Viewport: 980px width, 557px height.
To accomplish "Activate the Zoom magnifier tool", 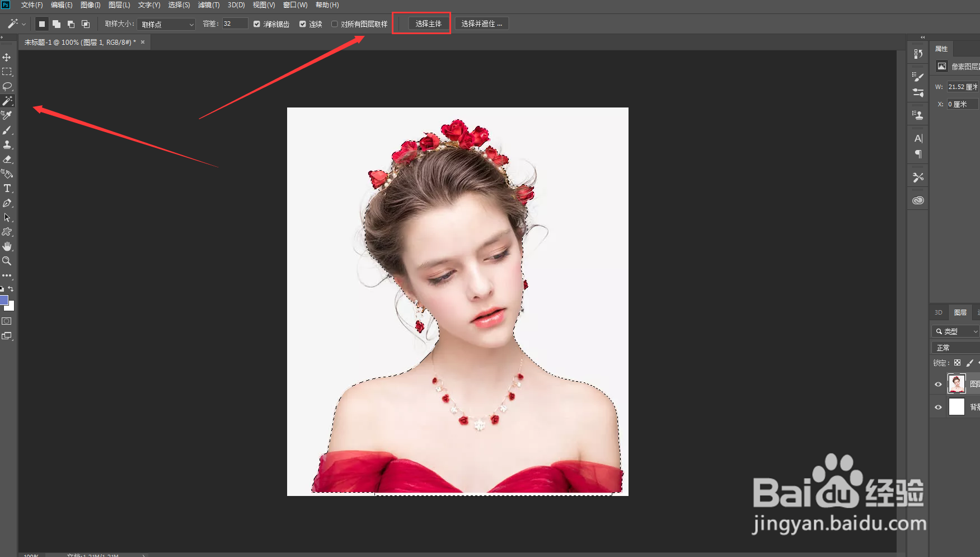I will click(7, 261).
